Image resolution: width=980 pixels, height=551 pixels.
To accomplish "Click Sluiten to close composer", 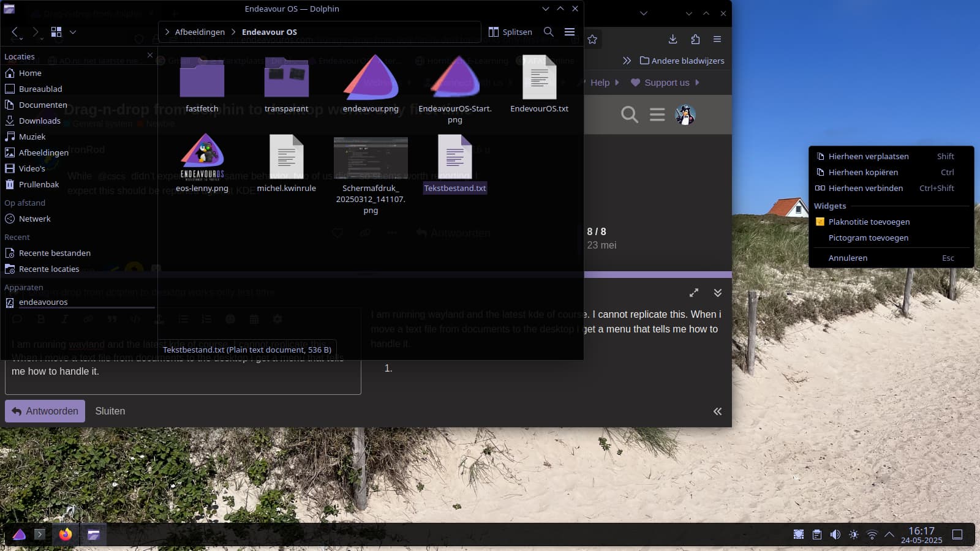I will [110, 411].
